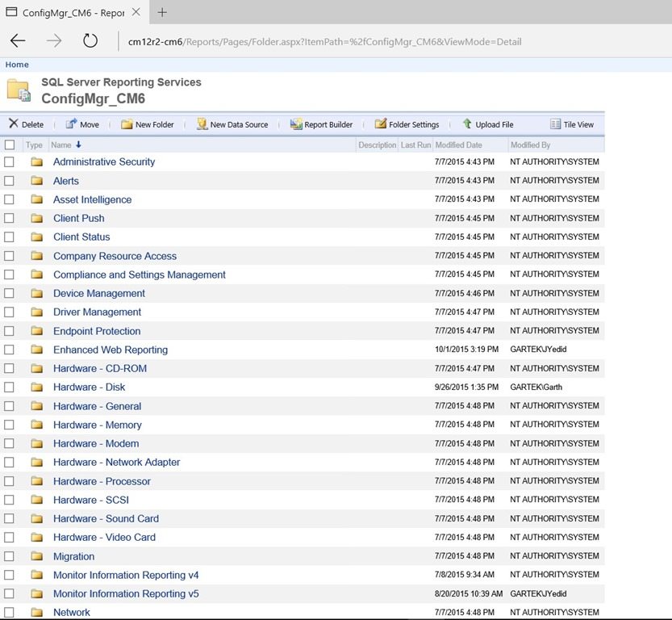This screenshot has height=620, width=672.
Task: Sort by the Name column header
Action: (x=61, y=145)
